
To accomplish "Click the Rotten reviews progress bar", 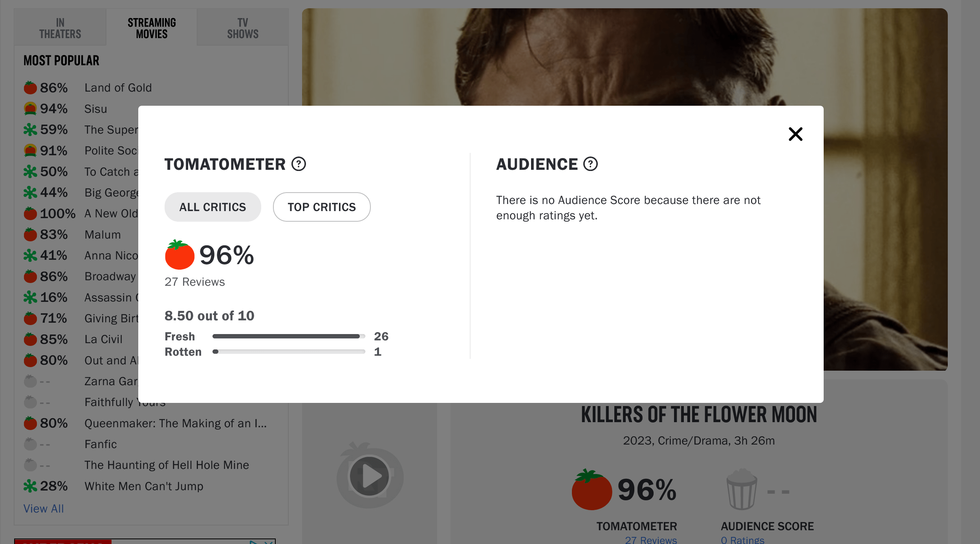I will click(x=289, y=352).
